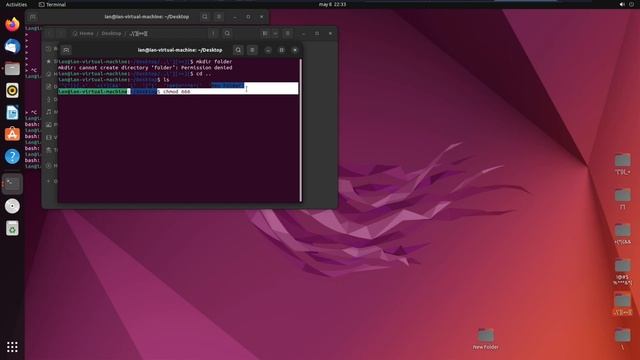Screen dimensions: 640x360
Task: Click the current folder in Files path bar
Action: click(138, 33)
